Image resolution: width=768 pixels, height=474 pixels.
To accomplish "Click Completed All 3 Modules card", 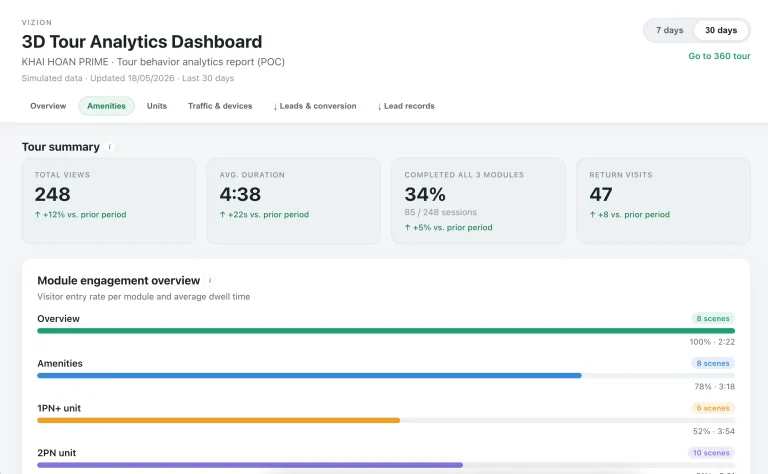I will 479,201.
